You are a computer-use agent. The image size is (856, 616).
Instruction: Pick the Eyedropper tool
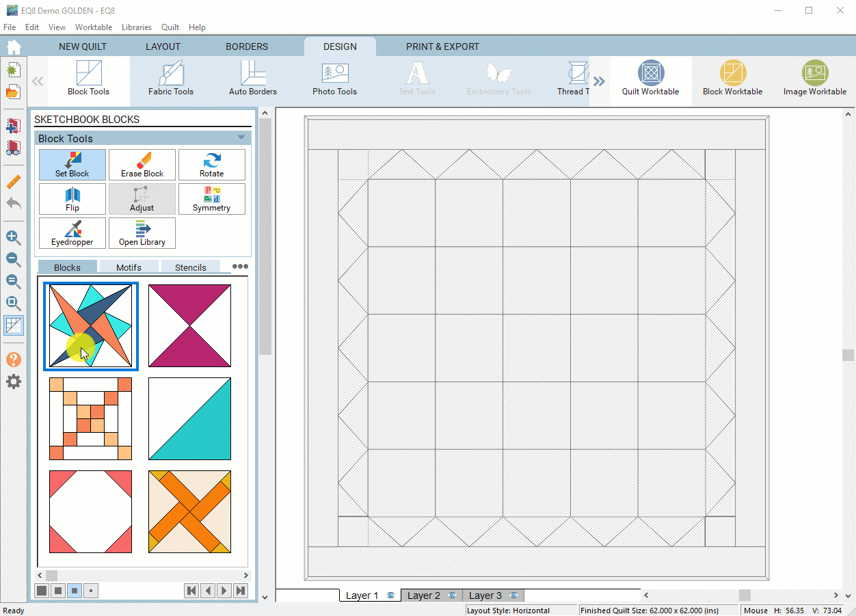pyautogui.click(x=72, y=233)
